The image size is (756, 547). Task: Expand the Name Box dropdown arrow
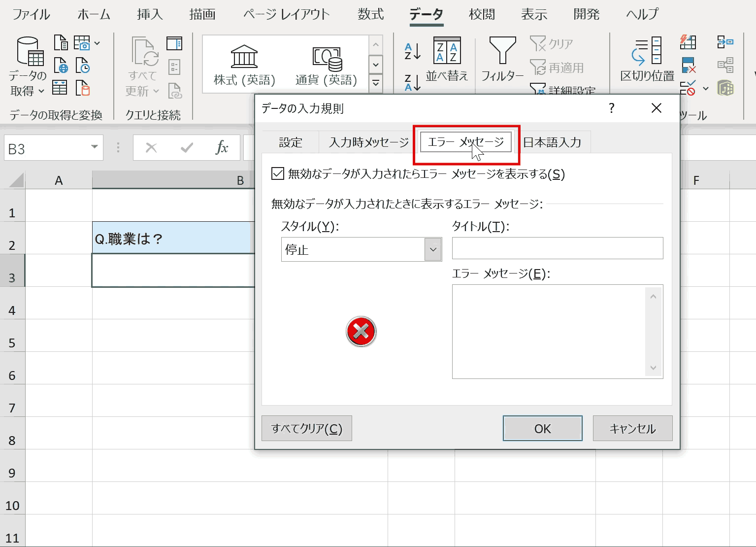94,147
